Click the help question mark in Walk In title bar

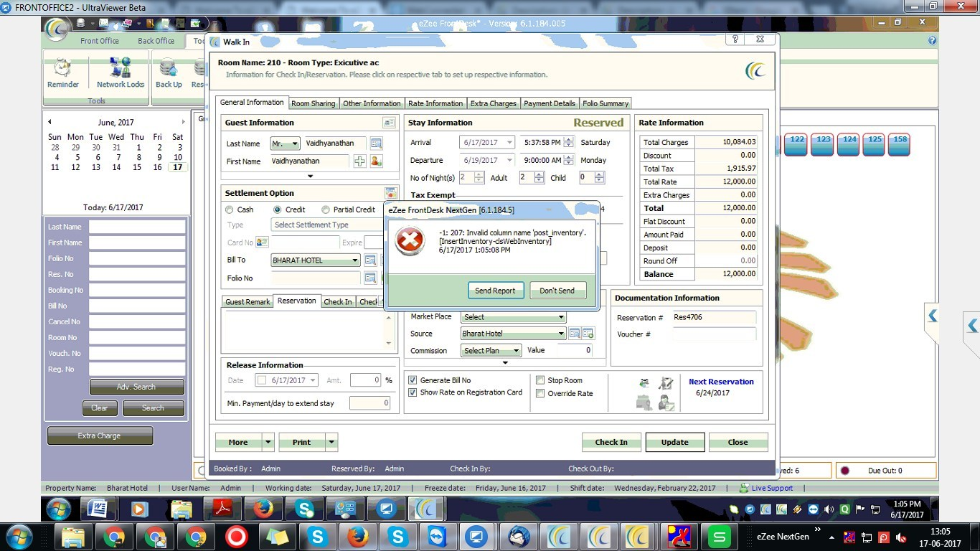[x=735, y=40]
